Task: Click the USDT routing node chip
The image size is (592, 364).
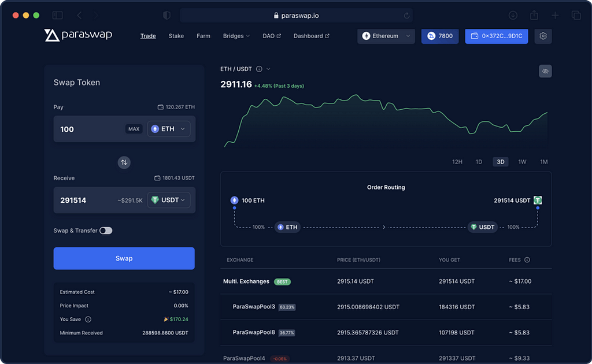Action: 483,227
